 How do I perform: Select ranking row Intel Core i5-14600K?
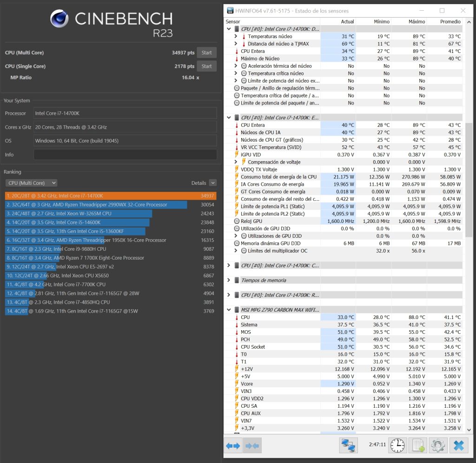[x=111, y=222]
